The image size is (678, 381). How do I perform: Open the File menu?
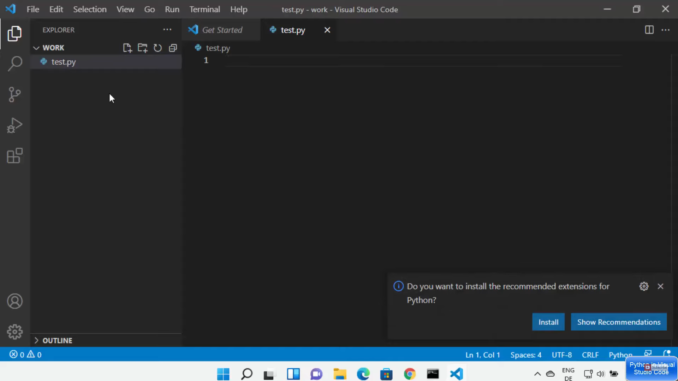(x=32, y=9)
